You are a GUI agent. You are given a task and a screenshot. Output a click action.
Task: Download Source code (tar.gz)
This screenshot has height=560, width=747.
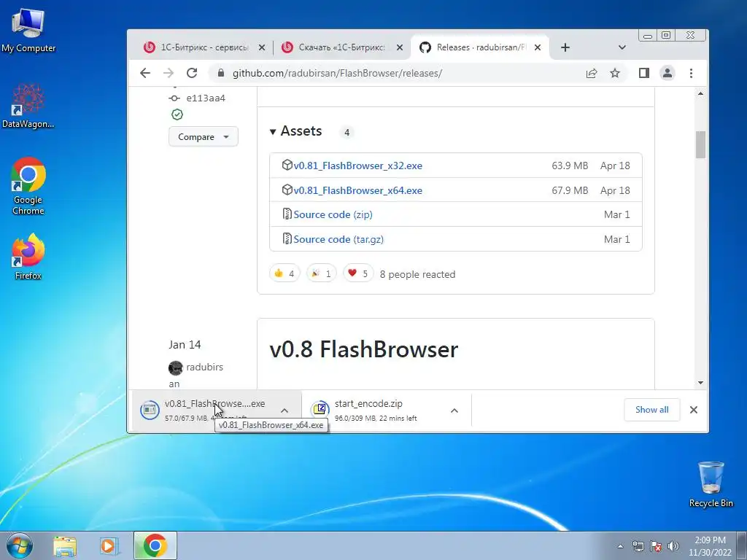[x=338, y=239]
